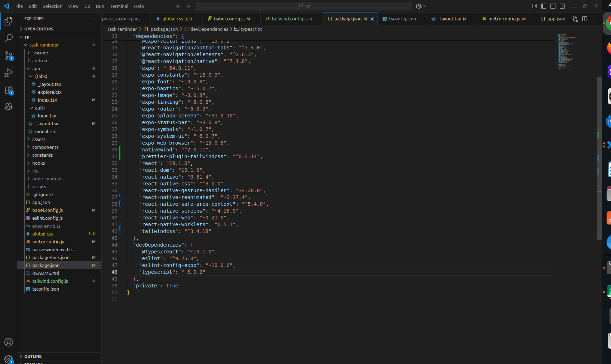Toggle Secondary Side Bar layout button
The height and width of the screenshot is (364, 611).
point(562,6)
